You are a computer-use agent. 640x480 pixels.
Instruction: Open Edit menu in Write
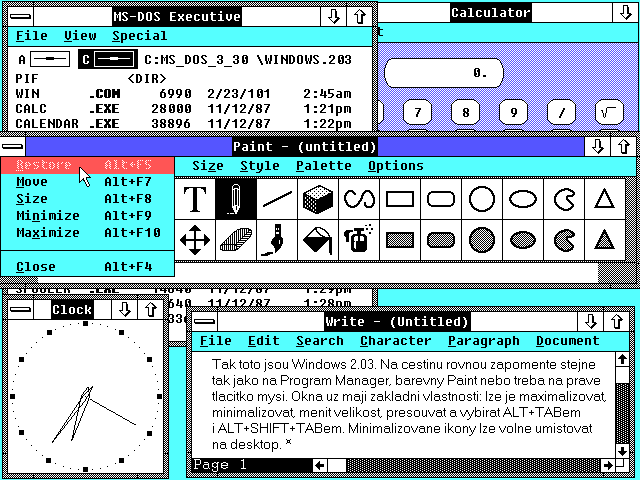[264, 341]
